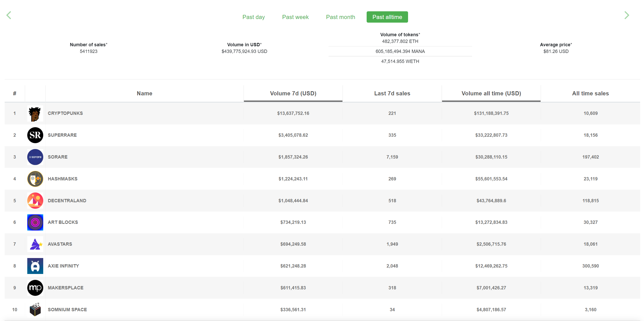Click the Decentraland logo icon
644x321 pixels.
coord(35,200)
